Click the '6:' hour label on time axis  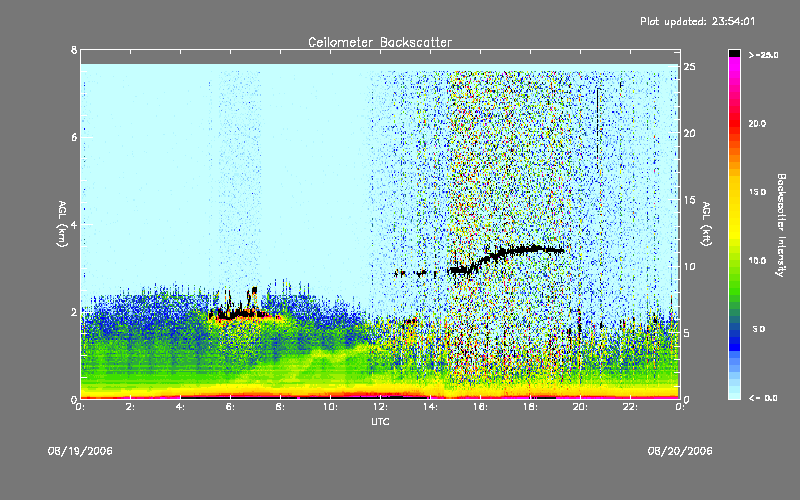(x=231, y=407)
